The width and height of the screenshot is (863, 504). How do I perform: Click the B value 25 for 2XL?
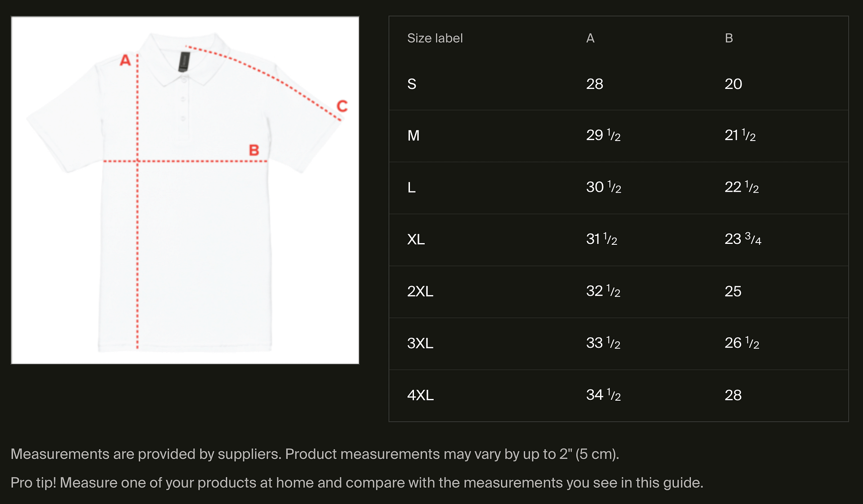pyautogui.click(x=733, y=292)
